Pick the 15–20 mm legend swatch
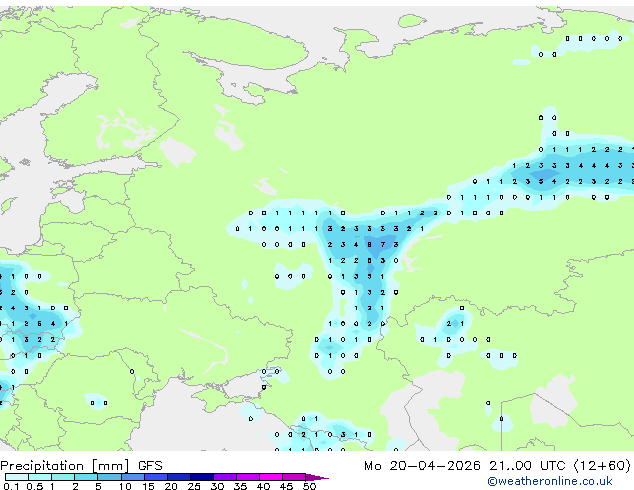 click(155, 477)
